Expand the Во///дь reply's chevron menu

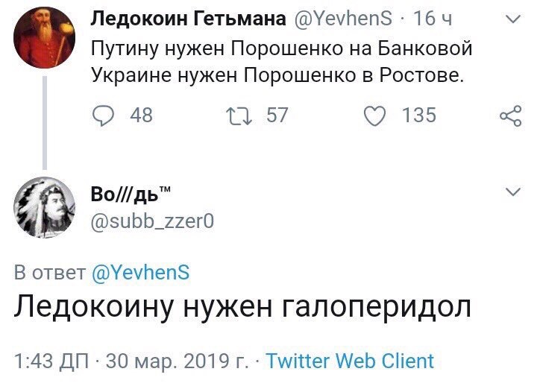click(x=512, y=192)
